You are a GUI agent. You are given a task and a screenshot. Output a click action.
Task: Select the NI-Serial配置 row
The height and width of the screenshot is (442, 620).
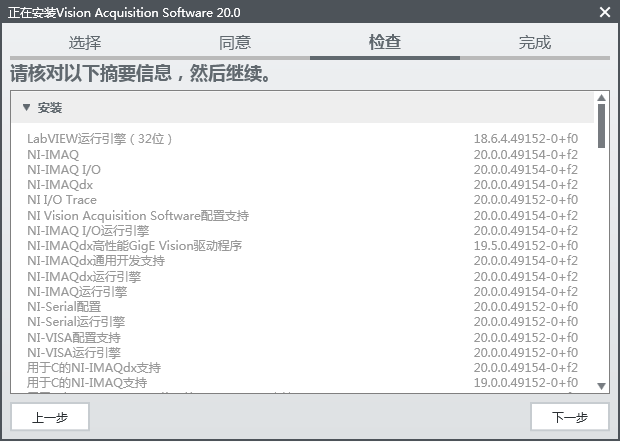302,306
